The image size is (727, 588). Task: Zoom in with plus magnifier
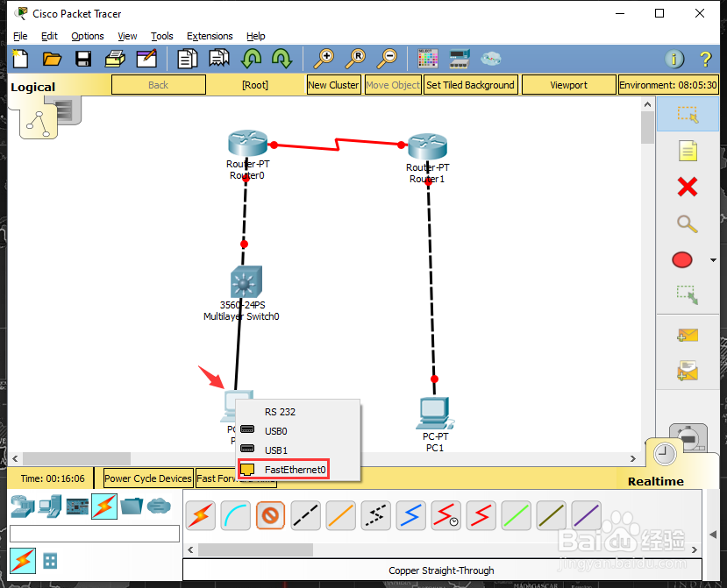tap(324, 59)
